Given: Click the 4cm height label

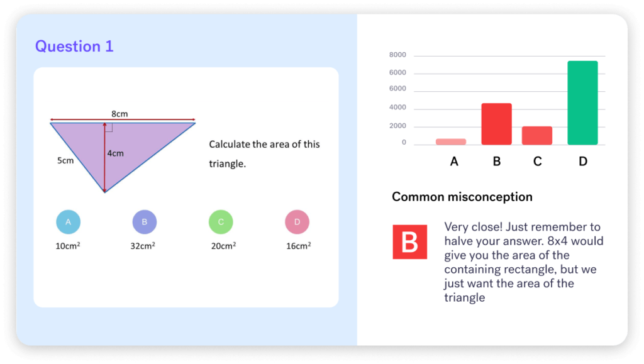Looking at the screenshot, I should pos(116,153).
